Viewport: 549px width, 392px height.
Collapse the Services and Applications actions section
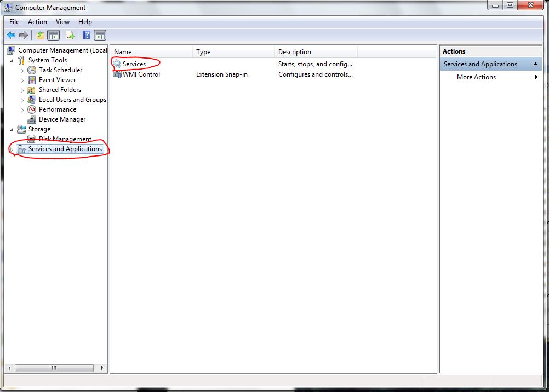click(535, 64)
